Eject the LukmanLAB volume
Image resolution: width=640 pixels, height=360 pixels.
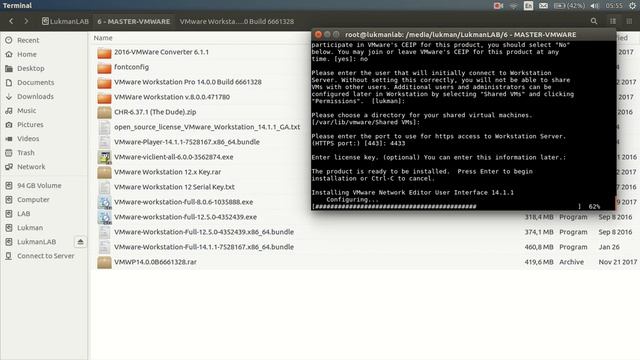tap(80, 242)
